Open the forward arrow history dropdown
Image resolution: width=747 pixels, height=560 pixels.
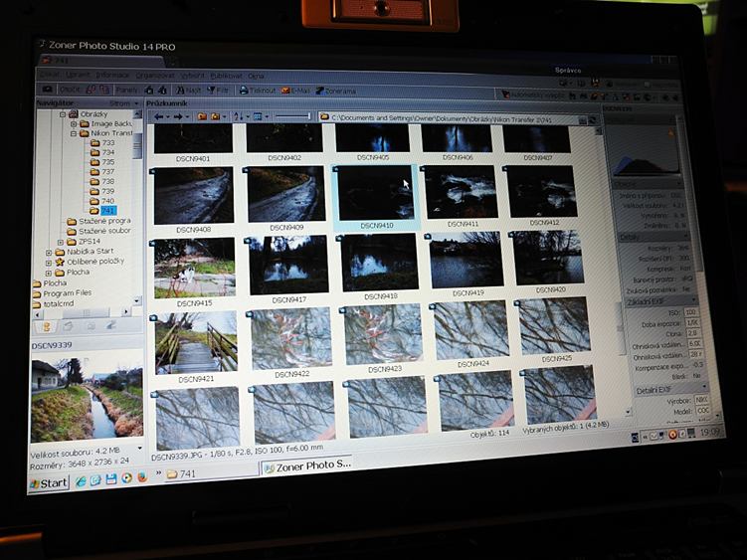pos(187,116)
